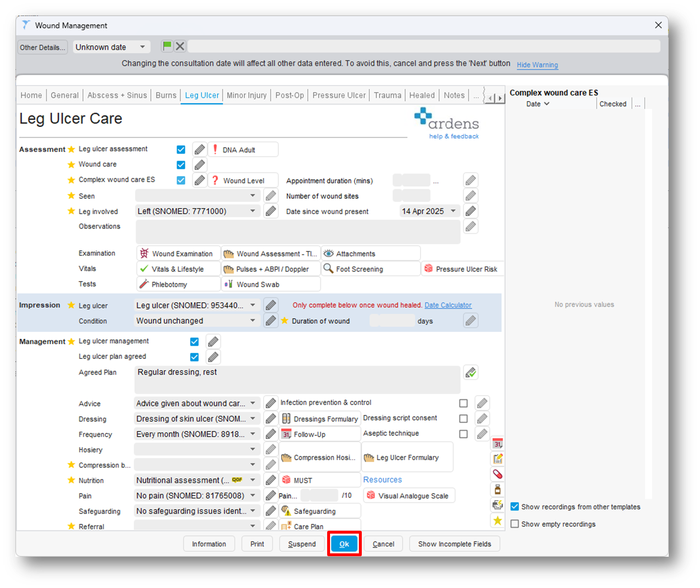Tick Infection prevention & control checkbox

point(463,403)
